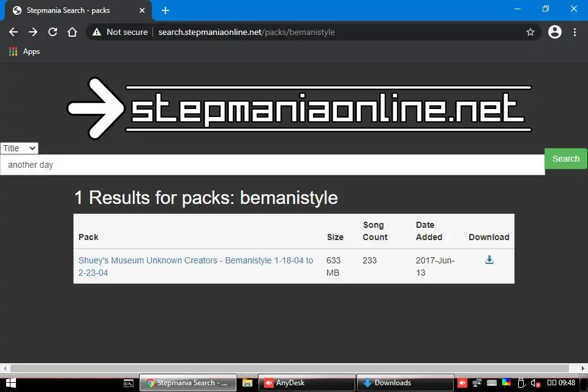The image size is (588, 392).
Task: Download the Bemanistyle pack via download icon
Action: 489,260
